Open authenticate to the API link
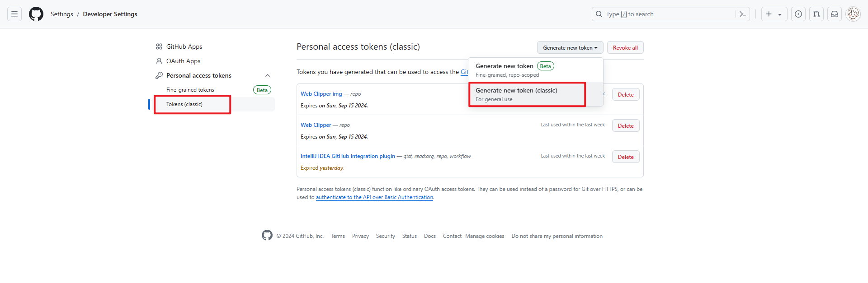The height and width of the screenshot is (283, 868). pyautogui.click(x=374, y=197)
